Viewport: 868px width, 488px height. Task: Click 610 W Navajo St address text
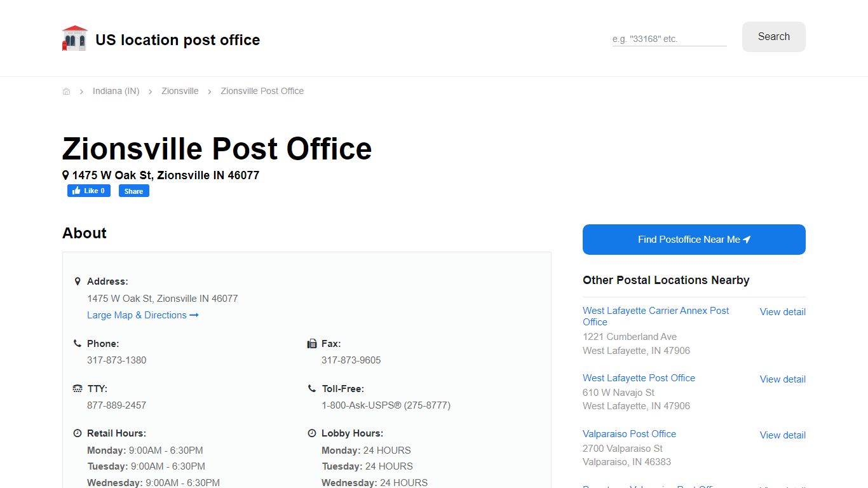pyautogui.click(x=618, y=393)
